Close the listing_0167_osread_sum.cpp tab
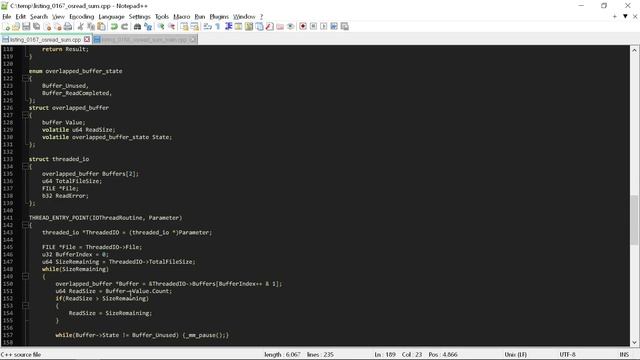 pyautogui.click(x=87, y=40)
